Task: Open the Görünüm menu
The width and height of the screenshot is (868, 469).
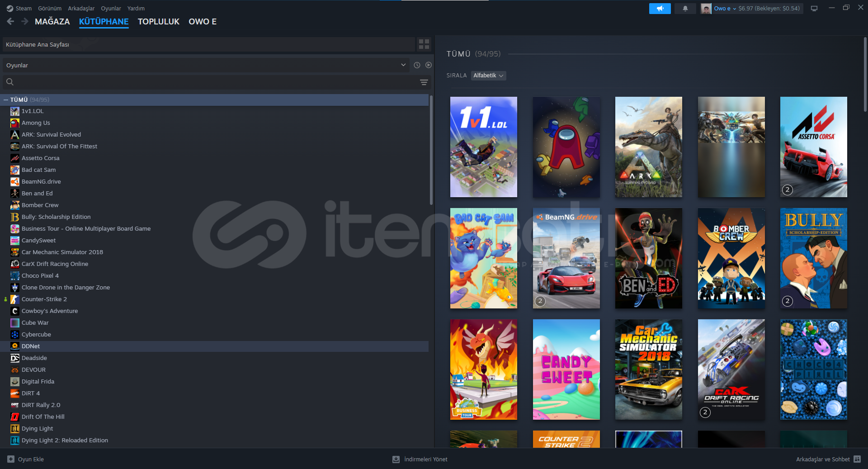Action: (50, 9)
